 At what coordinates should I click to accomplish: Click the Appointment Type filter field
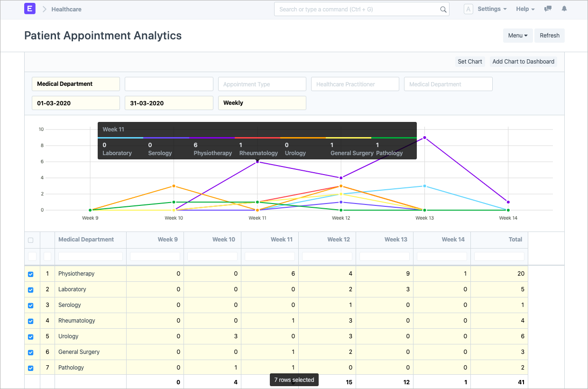coord(262,84)
